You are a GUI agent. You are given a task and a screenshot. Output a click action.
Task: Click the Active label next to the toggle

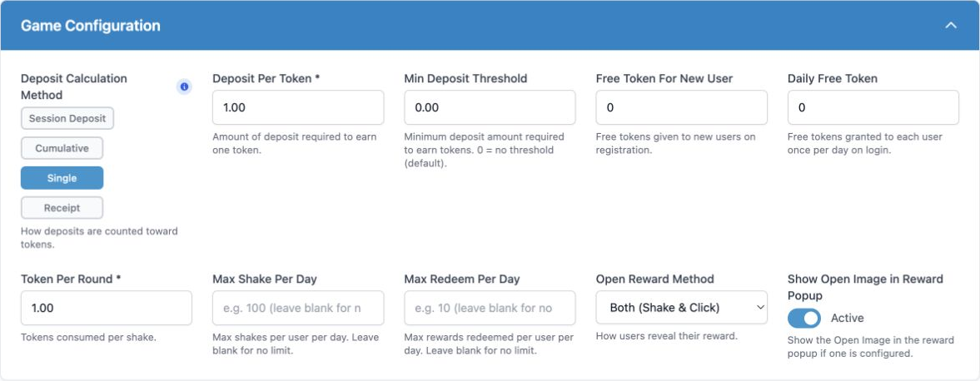(847, 318)
